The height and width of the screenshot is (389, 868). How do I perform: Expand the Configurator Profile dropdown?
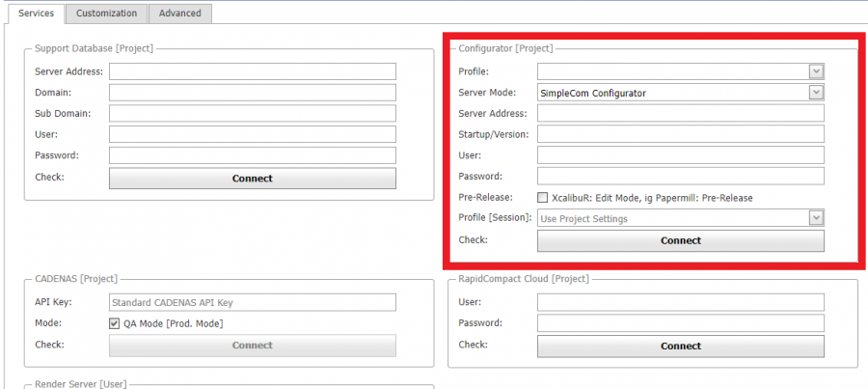click(816, 71)
